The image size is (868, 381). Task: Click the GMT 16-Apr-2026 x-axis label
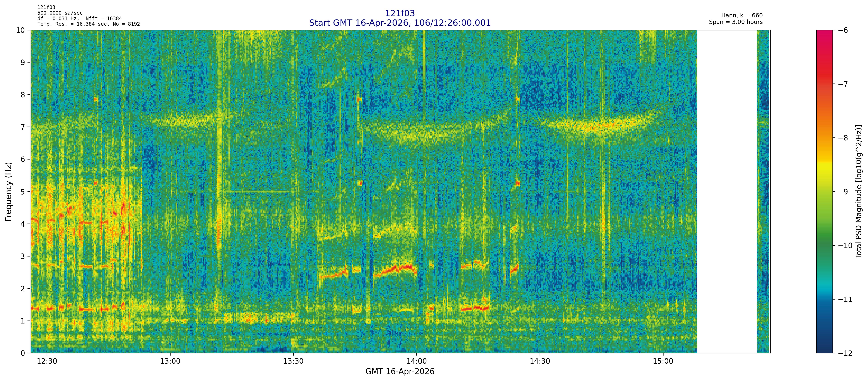pos(400,372)
